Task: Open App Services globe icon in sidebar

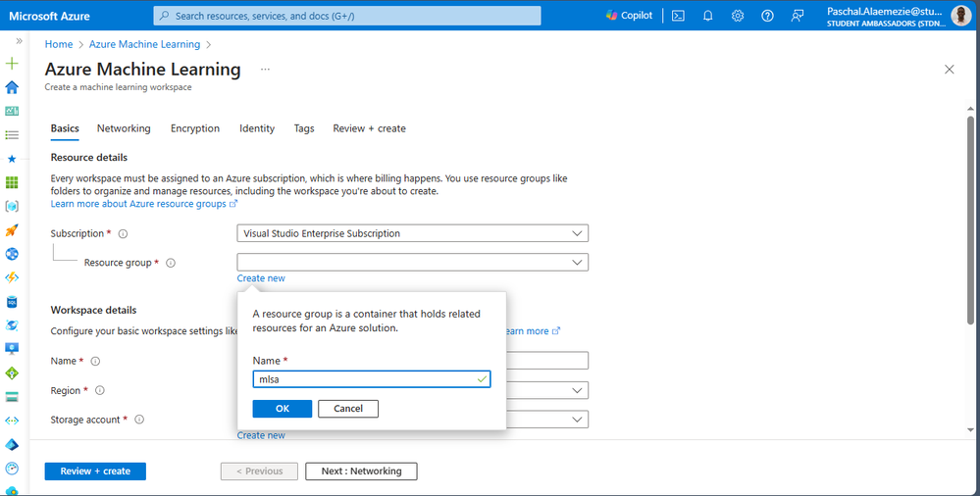Action: point(11,254)
